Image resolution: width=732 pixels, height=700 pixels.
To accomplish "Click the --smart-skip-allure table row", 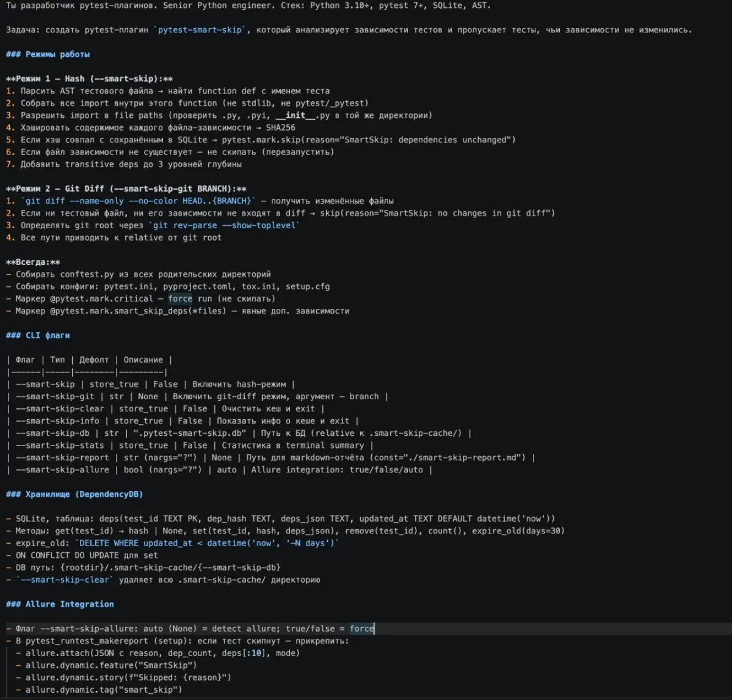I will tap(219, 470).
